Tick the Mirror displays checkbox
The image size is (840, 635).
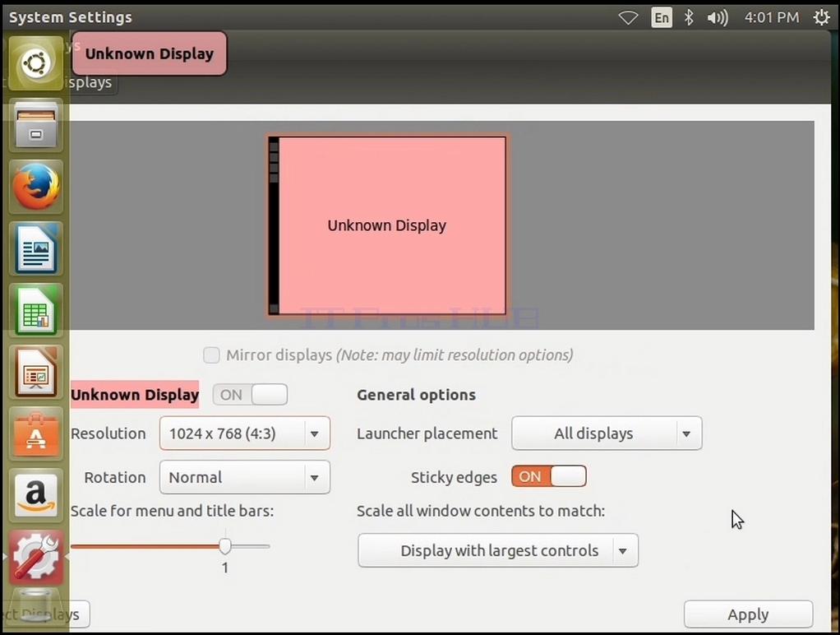pos(211,355)
